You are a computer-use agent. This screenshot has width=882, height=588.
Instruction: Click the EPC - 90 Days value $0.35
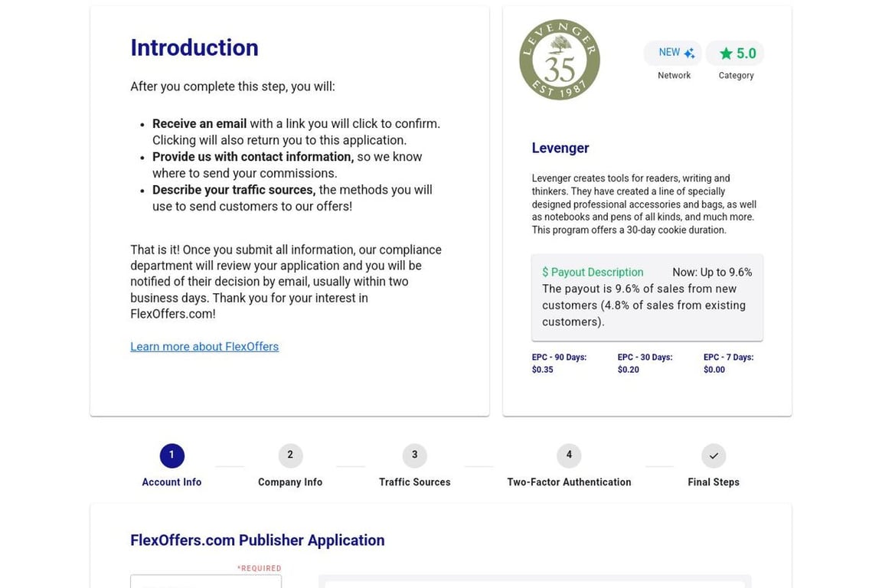click(542, 370)
